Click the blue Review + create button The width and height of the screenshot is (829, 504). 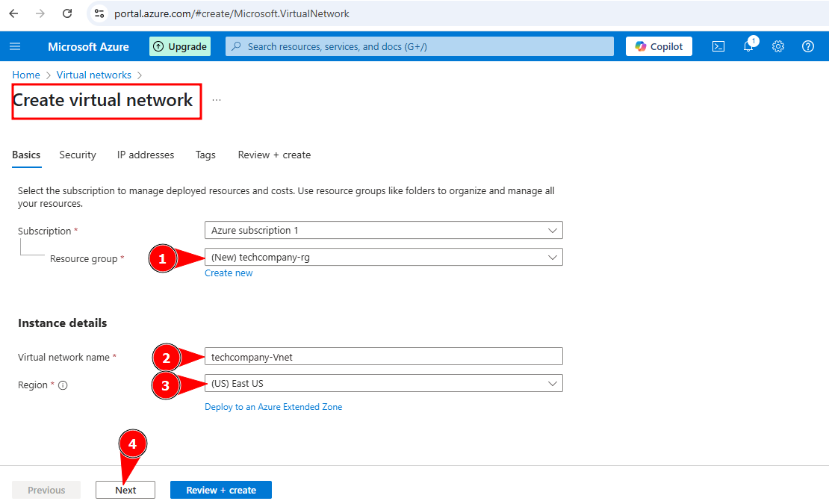coord(221,491)
